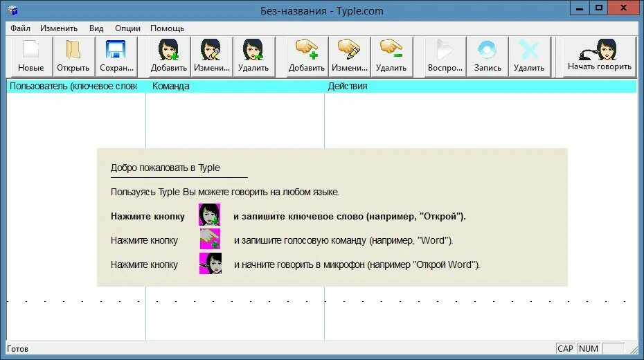Open the Опции menu

(127, 28)
